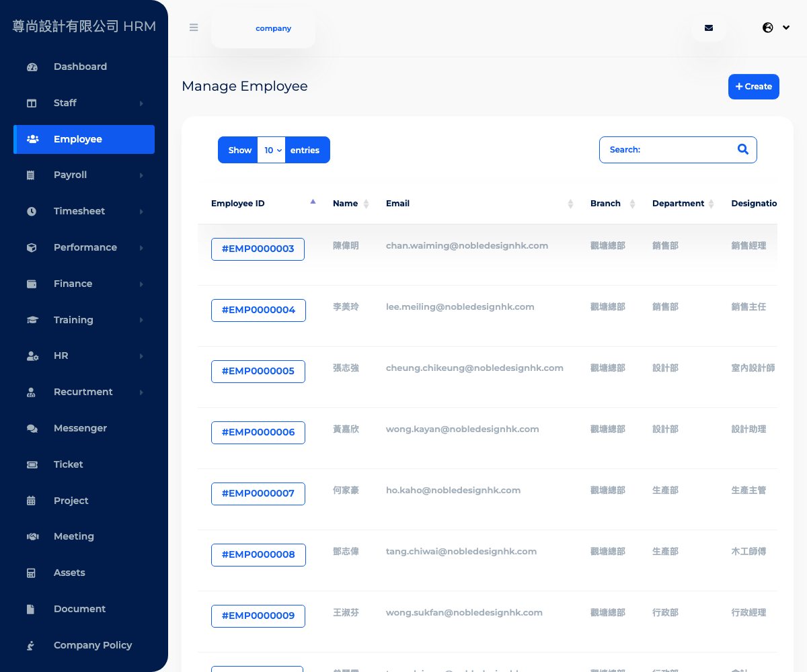Expand the Recurtment submenu arrow
The image size is (807, 672).
[141, 392]
